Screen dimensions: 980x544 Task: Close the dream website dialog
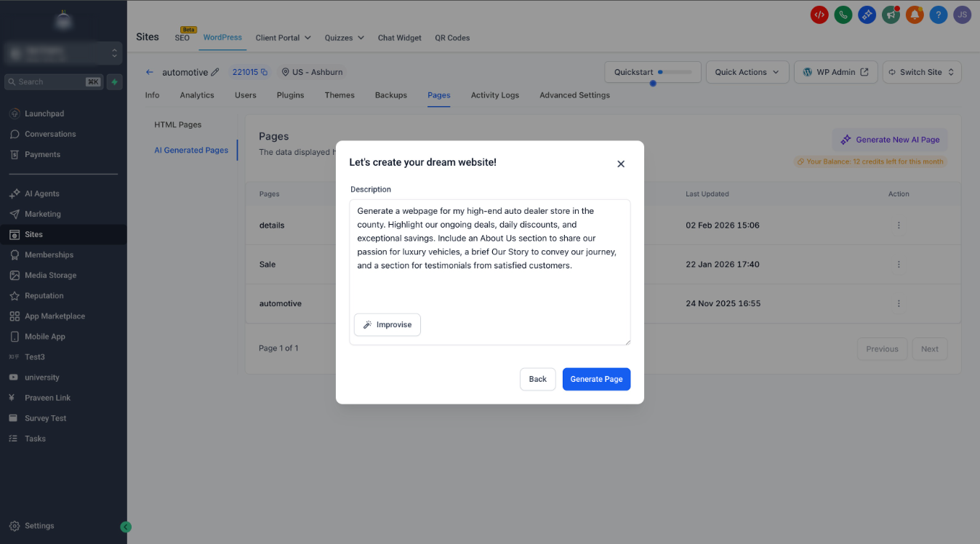click(x=621, y=164)
